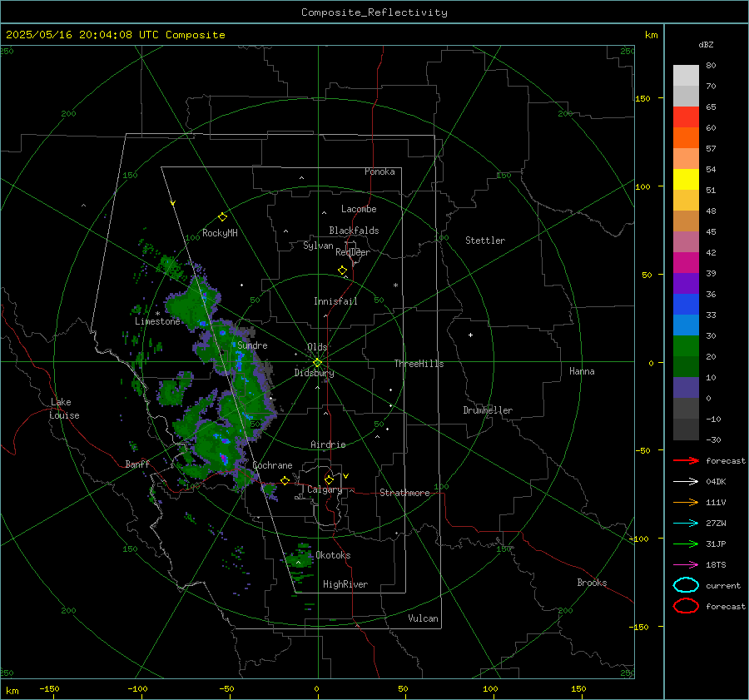Click the dBZ legend heading
749x700 pixels.
point(706,45)
